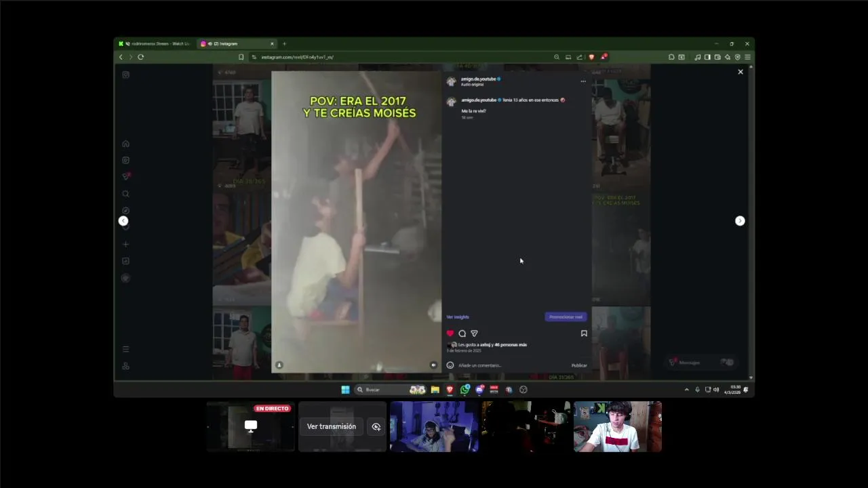Open floating Mensajes chat button

click(x=702, y=363)
